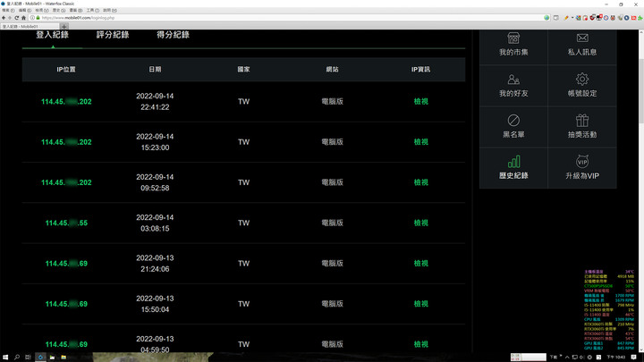This screenshot has width=644, height=362.
Task: Open 抽獎活動 gift lottery
Action: tap(582, 127)
